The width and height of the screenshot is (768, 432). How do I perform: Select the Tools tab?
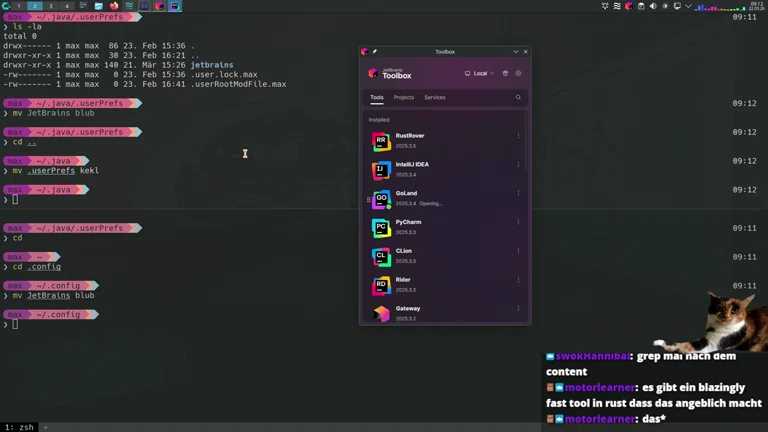pos(377,98)
